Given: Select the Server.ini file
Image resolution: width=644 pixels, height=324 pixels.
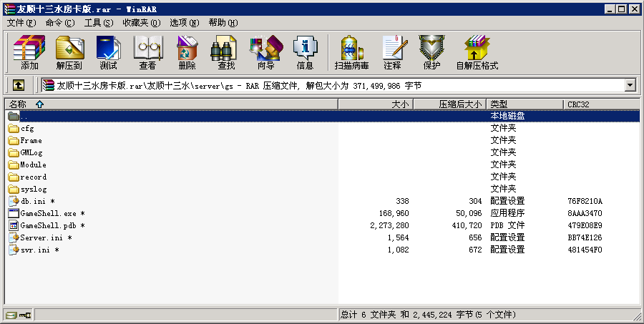Looking at the screenshot, I should (42, 237).
